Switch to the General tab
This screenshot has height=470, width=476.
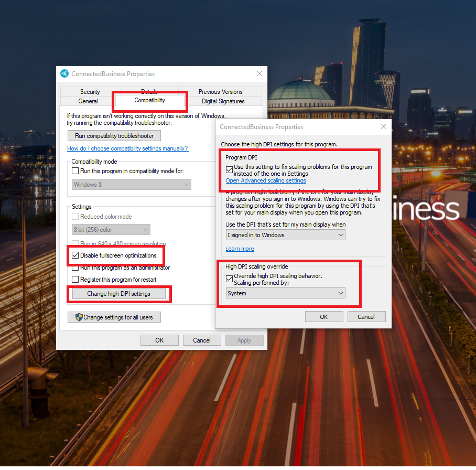click(88, 101)
